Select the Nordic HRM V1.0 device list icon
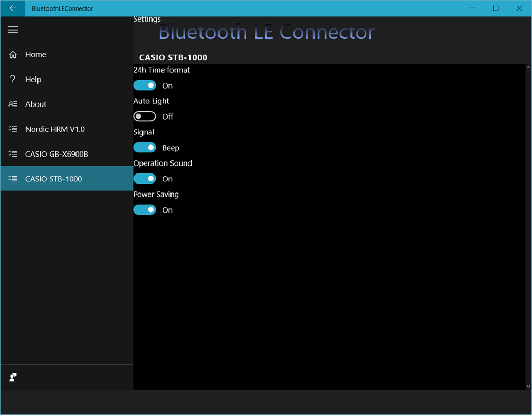 pos(13,129)
